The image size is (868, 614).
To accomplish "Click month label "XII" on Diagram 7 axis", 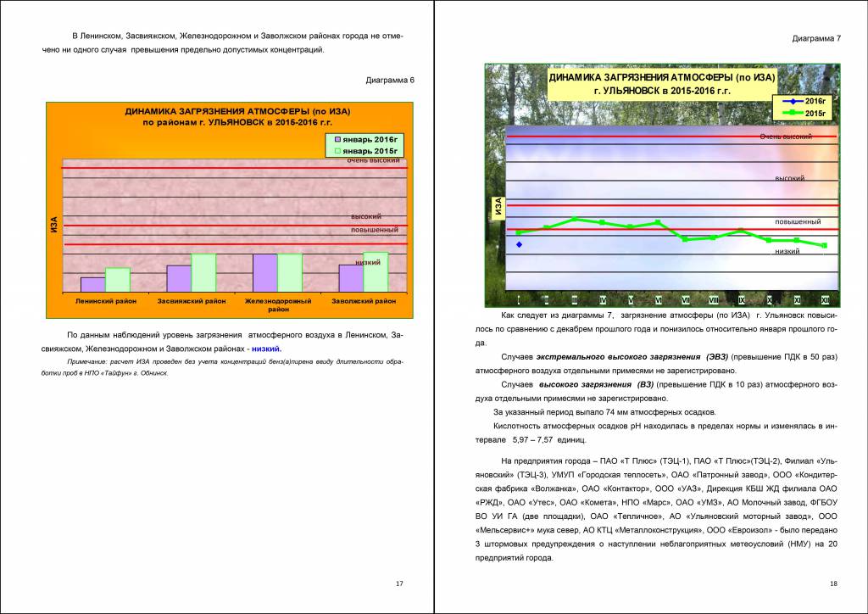I will click(826, 300).
